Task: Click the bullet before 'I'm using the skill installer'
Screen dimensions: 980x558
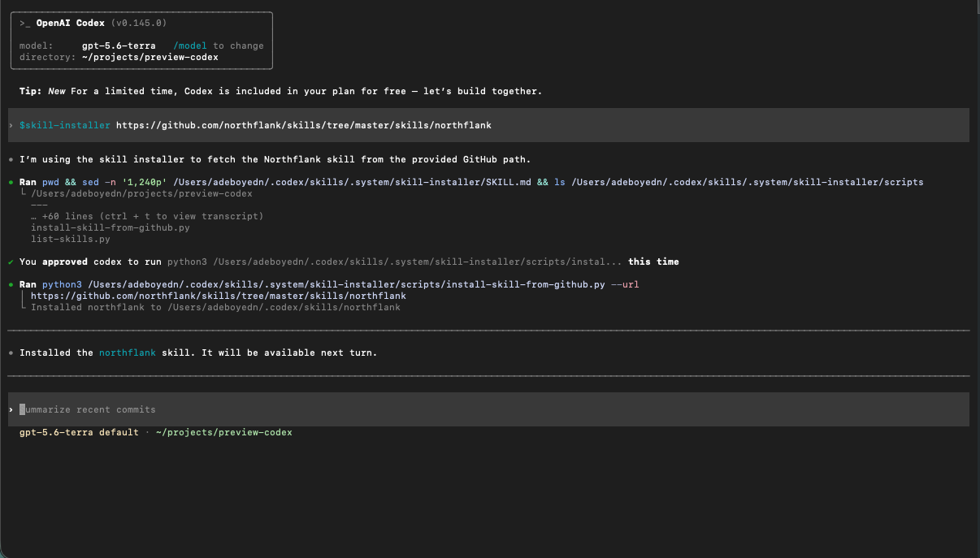Action: click(11, 160)
